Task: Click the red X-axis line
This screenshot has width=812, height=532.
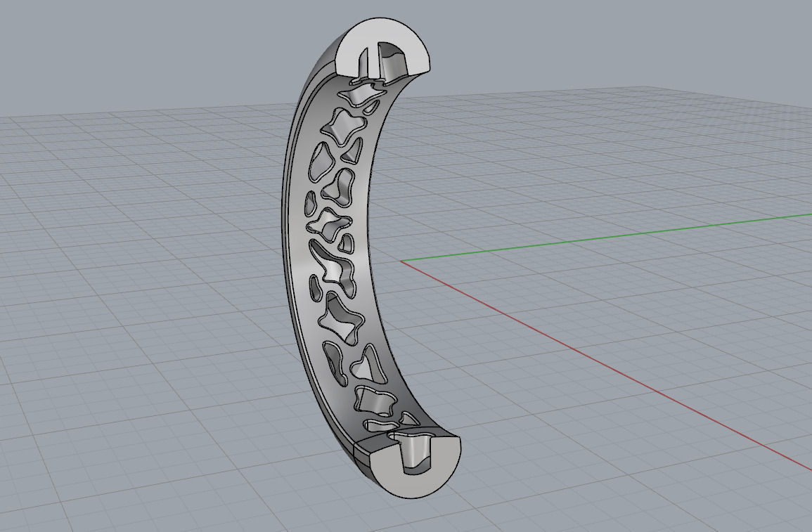Action: (x=606, y=365)
